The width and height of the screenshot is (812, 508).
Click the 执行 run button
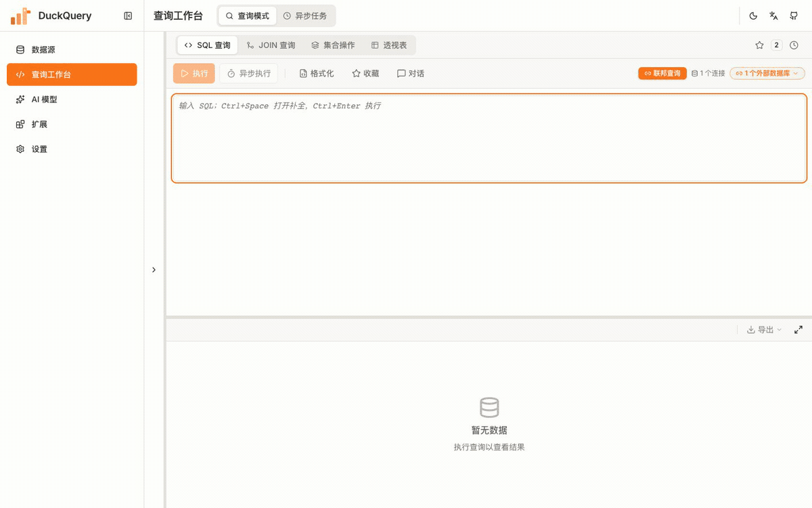pos(194,73)
